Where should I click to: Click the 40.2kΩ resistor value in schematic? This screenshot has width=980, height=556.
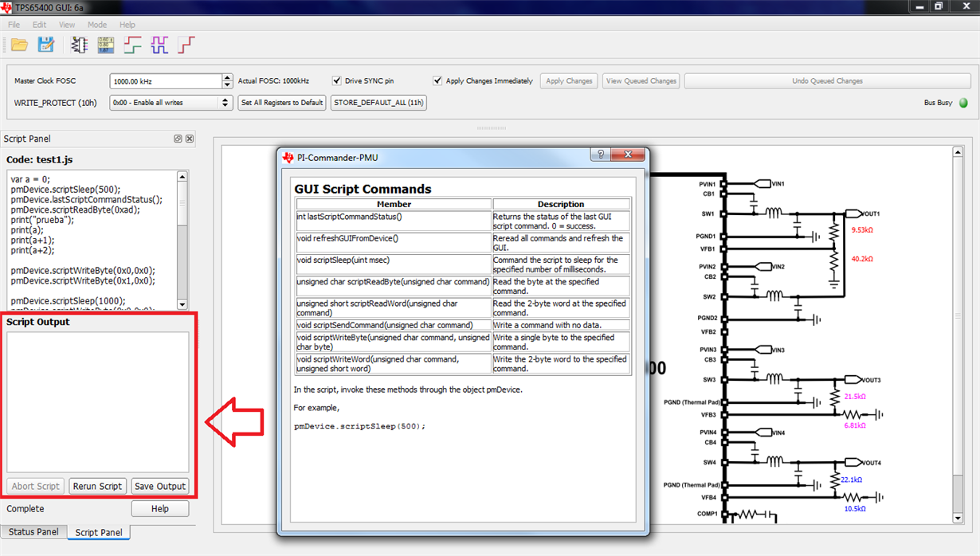(x=862, y=259)
